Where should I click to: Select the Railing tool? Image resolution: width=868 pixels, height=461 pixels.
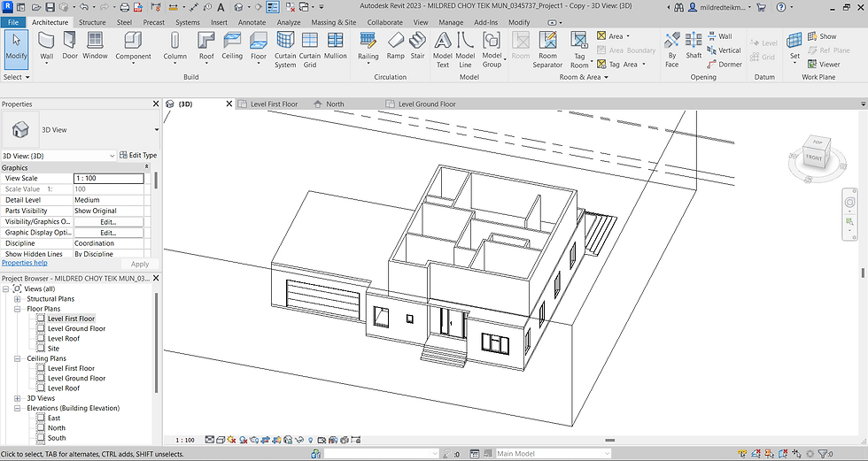coord(368,46)
